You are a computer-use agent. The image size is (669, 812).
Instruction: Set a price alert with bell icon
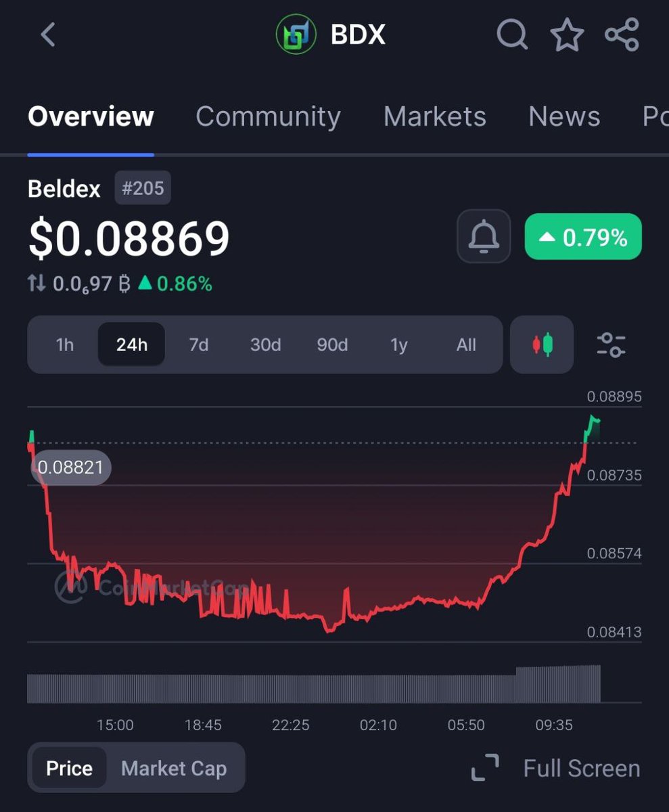pos(484,236)
